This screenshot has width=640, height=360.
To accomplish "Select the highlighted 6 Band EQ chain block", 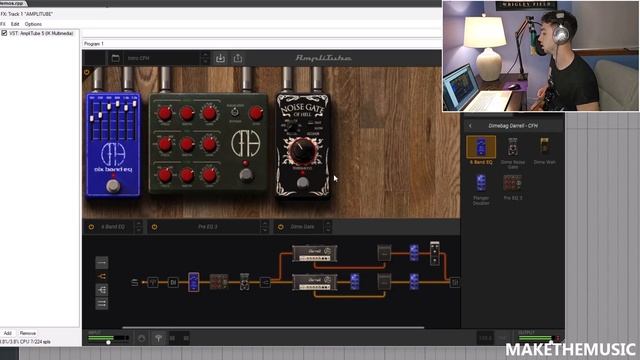I will point(193,282).
